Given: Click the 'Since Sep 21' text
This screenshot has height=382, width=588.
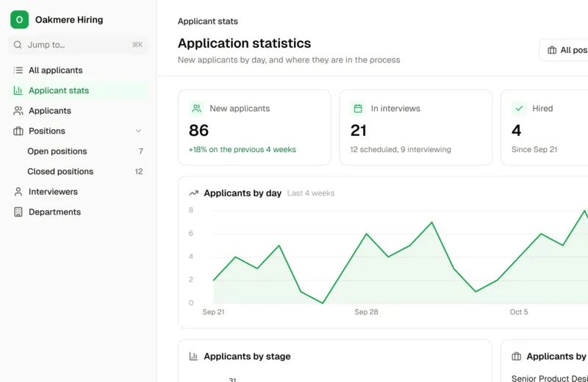Looking at the screenshot, I should click(x=534, y=150).
